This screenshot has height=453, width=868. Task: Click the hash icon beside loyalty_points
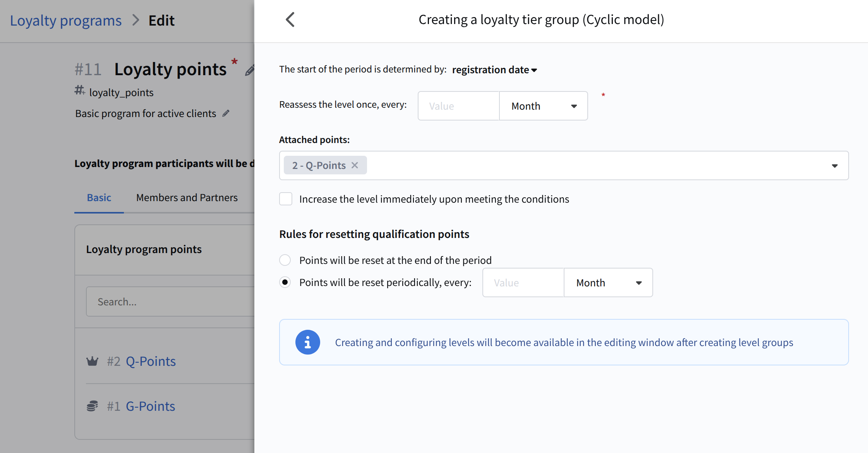[x=80, y=91]
